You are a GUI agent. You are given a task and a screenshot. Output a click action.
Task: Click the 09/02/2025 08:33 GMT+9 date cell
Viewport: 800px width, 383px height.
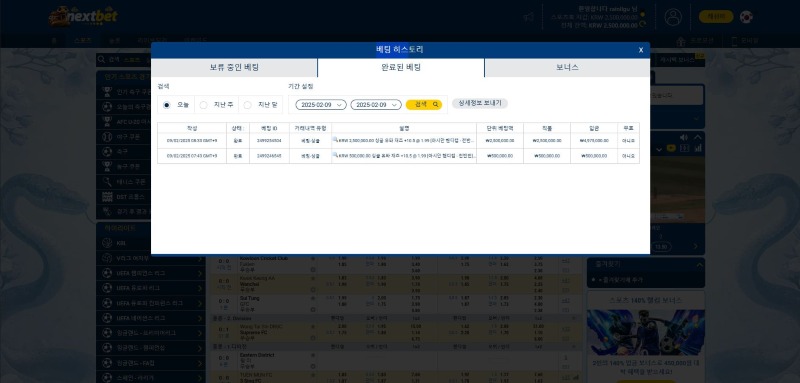click(x=192, y=141)
